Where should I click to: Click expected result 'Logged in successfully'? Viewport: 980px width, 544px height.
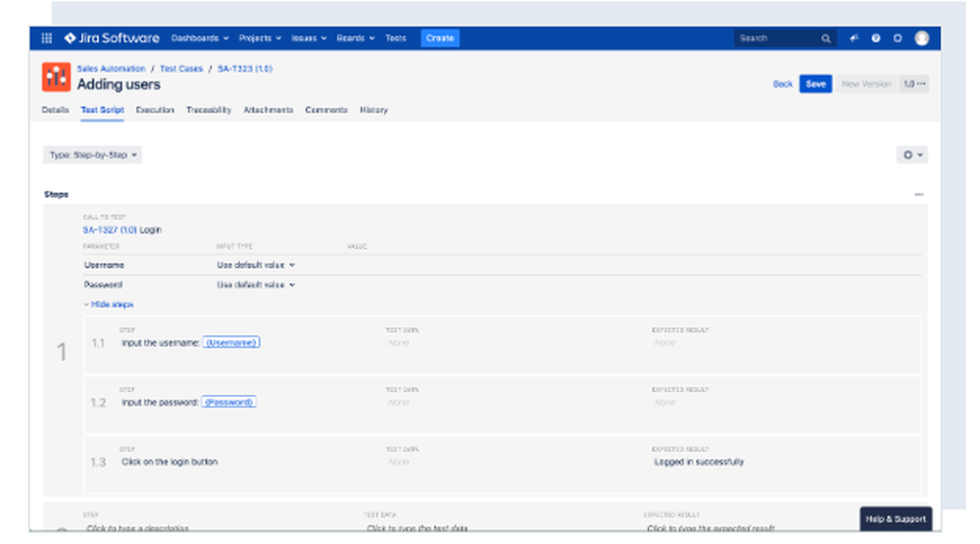pos(699,462)
